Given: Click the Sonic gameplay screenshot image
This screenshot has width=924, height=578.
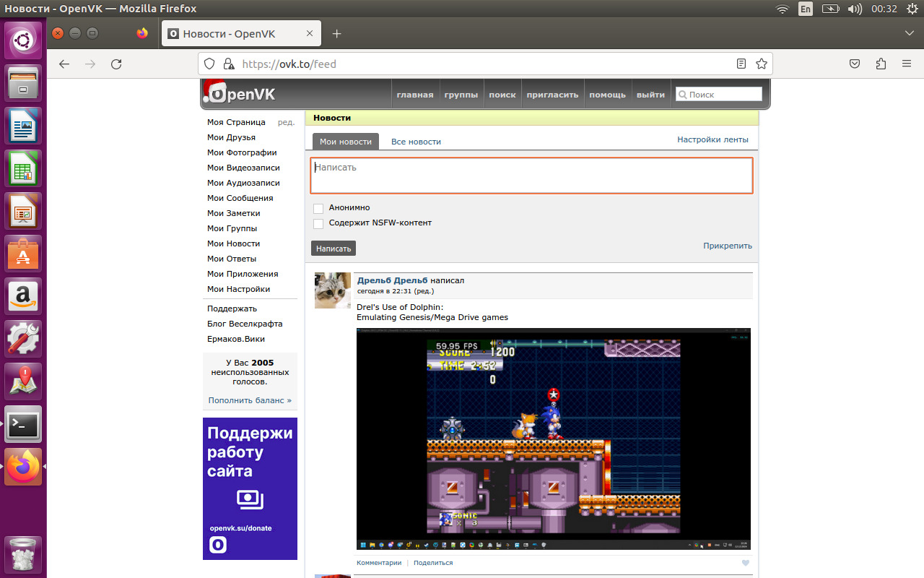Looking at the screenshot, I should pos(553,439).
